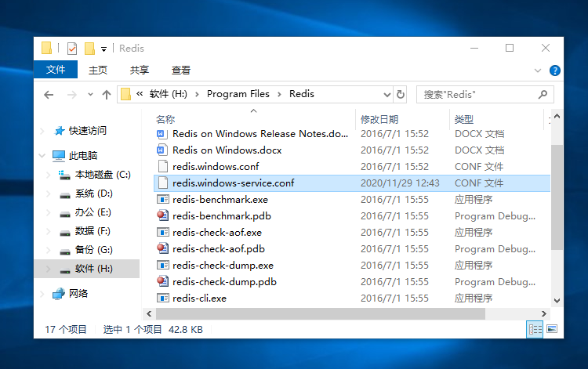Open 备份 (G:) drive
The width and height of the screenshot is (588, 369).
tap(94, 249)
